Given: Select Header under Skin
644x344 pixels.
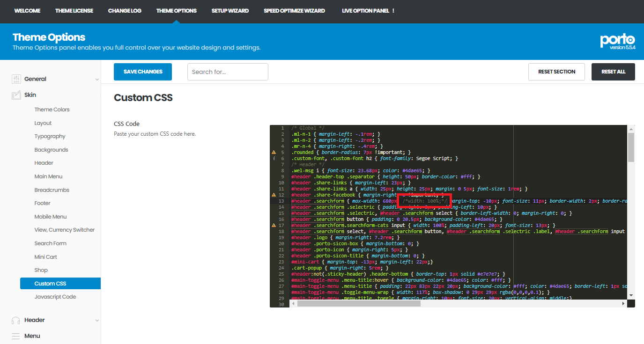Looking at the screenshot, I should click(x=44, y=163).
